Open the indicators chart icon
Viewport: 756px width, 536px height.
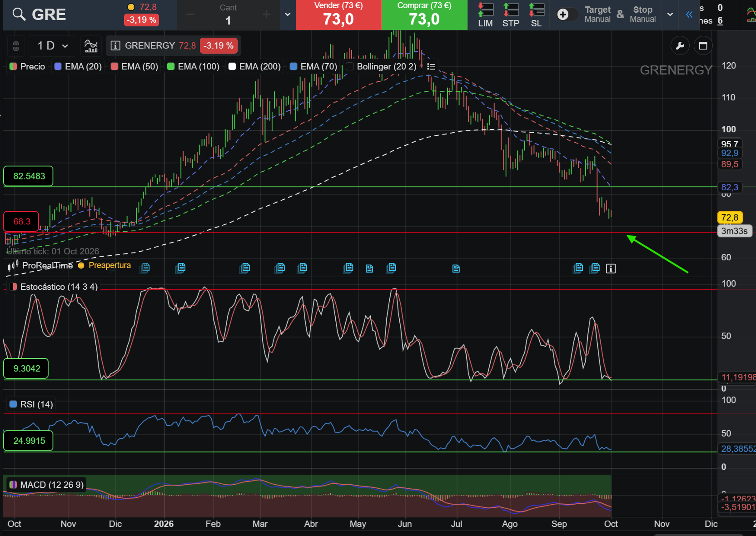(x=91, y=46)
